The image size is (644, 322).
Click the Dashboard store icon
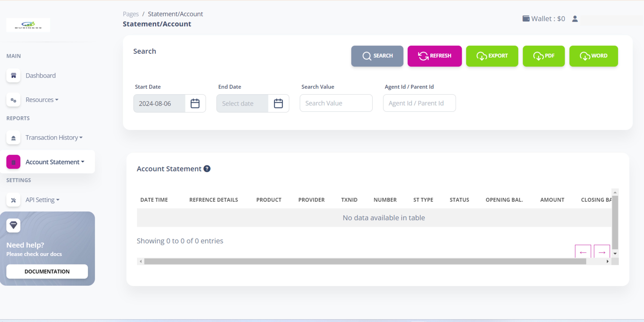(13, 75)
